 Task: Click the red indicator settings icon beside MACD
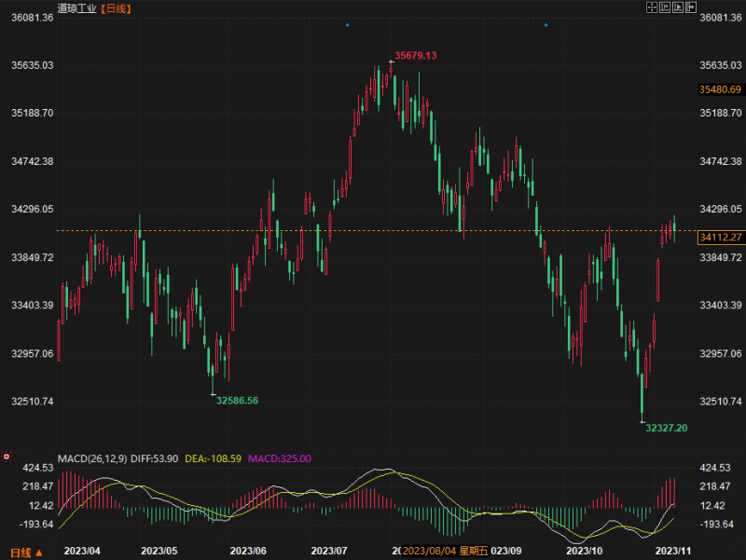7,457
